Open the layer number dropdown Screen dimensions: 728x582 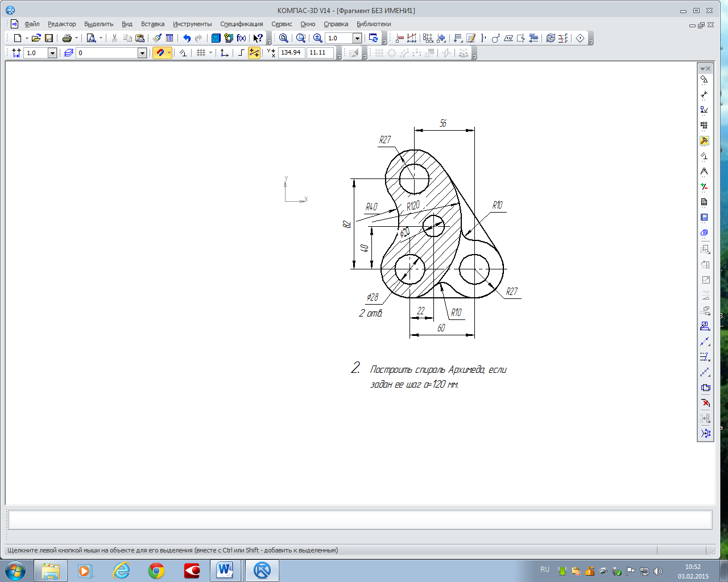(x=142, y=53)
